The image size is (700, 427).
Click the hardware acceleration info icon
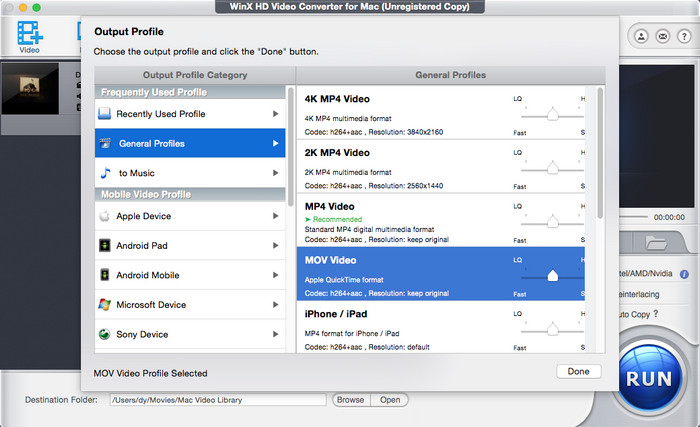point(684,274)
